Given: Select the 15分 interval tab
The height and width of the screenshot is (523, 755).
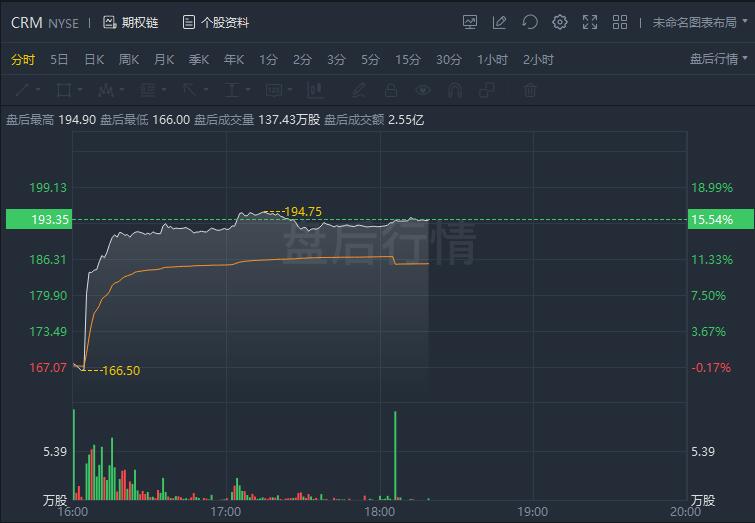Looking at the screenshot, I should click(407, 60).
